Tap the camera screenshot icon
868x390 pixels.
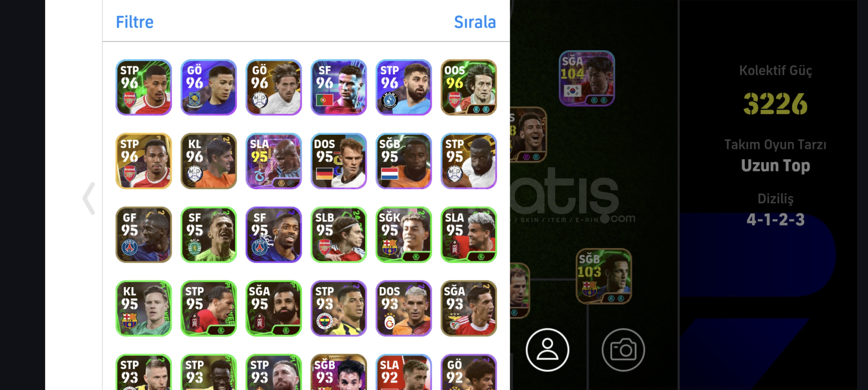pos(623,350)
